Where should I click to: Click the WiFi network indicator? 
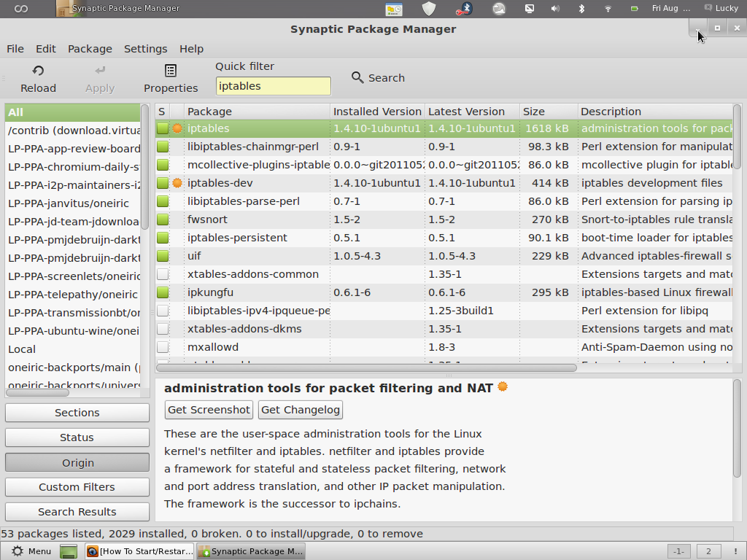(x=608, y=9)
